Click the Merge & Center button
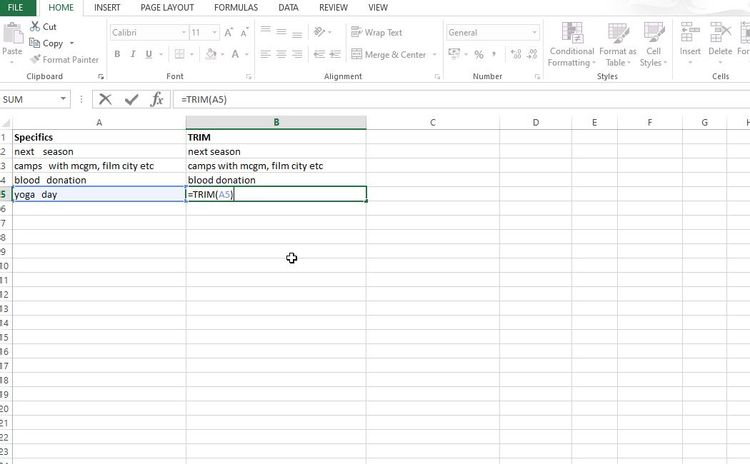Screen dimensions: 750x464 [388, 55]
